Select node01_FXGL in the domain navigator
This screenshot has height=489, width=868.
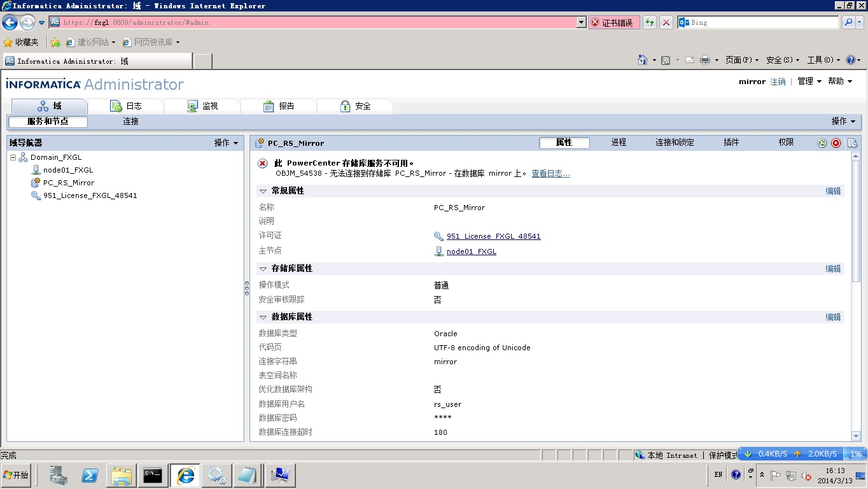coord(67,170)
